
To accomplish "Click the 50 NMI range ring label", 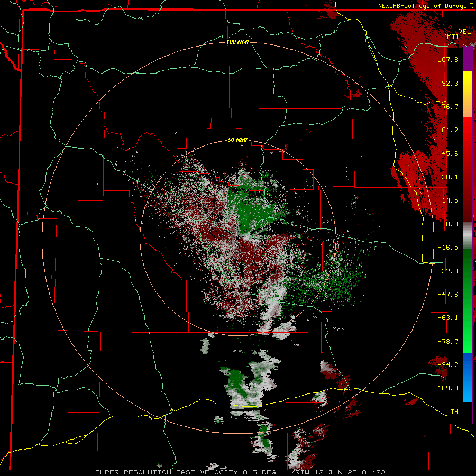I will click(x=237, y=140).
